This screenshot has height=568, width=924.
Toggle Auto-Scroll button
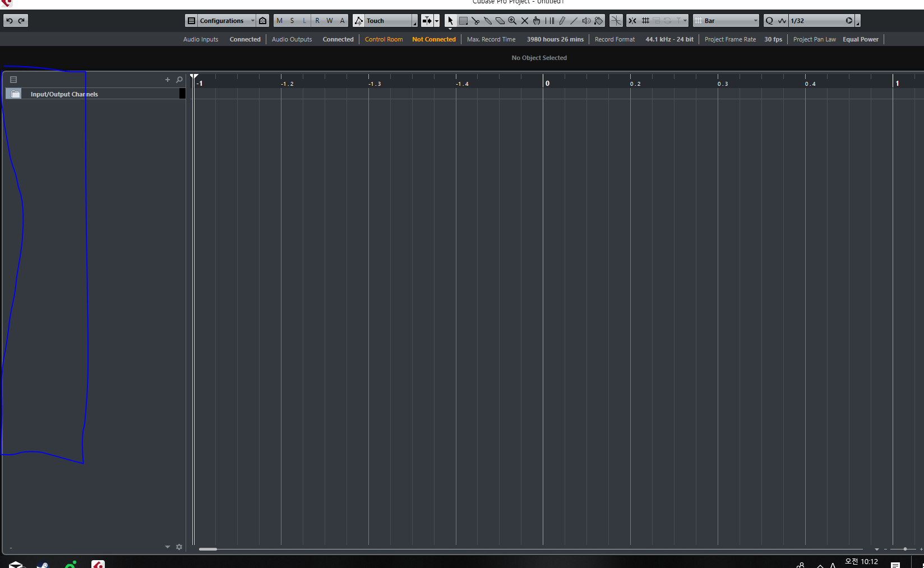click(427, 21)
